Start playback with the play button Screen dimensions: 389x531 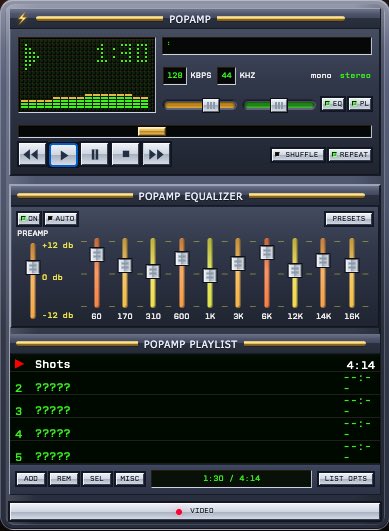(63, 155)
